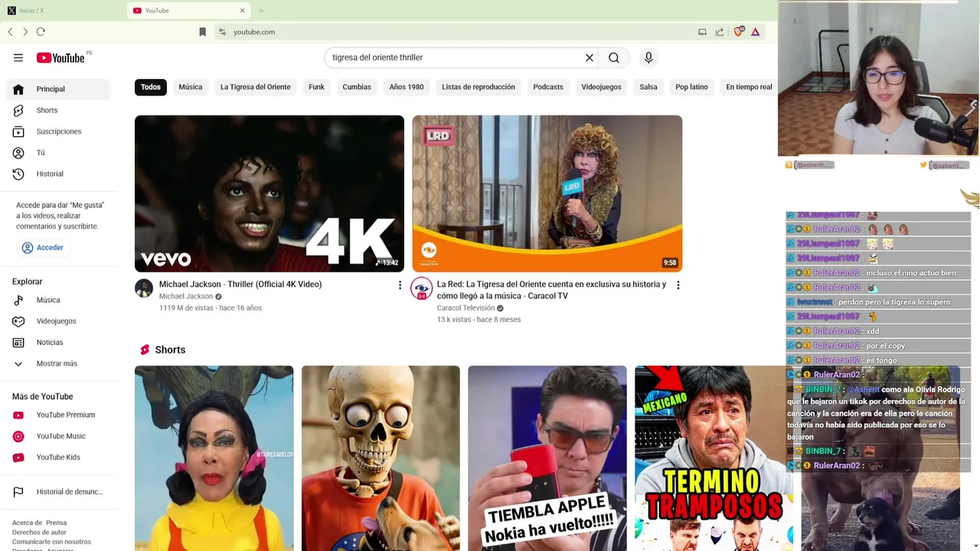The height and width of the screenshot is (551, 980).
Task: Select the Pop latino filter chip
Action: (691, 87)
